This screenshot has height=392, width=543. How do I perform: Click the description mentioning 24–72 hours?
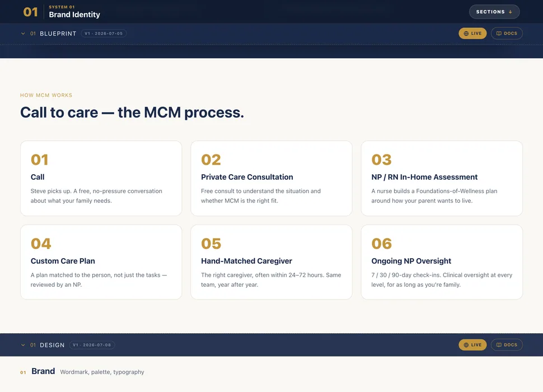[271, 280]
